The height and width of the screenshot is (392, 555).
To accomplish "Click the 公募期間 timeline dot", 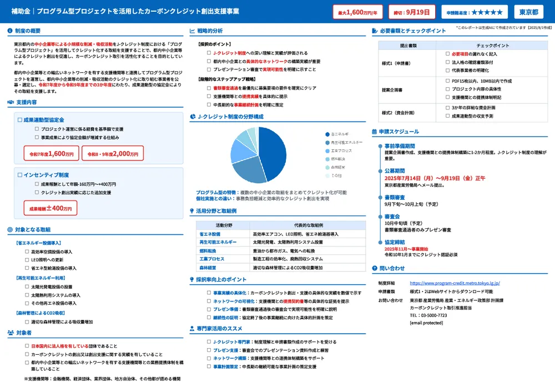I will (x=381, y=170).
